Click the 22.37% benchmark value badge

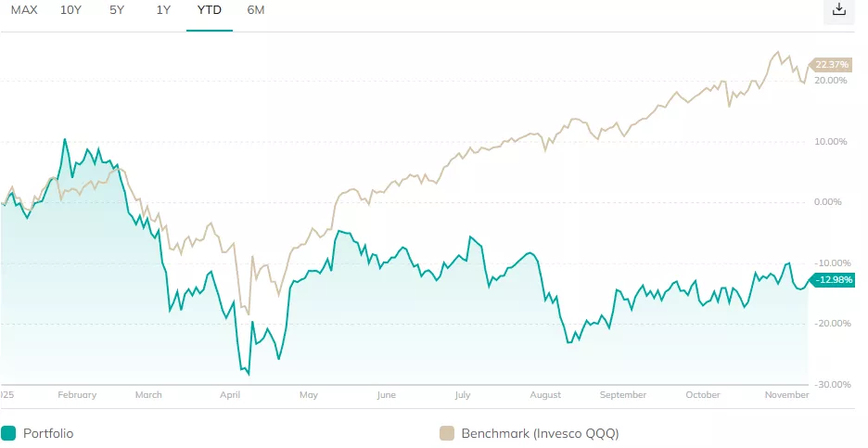(x=829, y=64)
